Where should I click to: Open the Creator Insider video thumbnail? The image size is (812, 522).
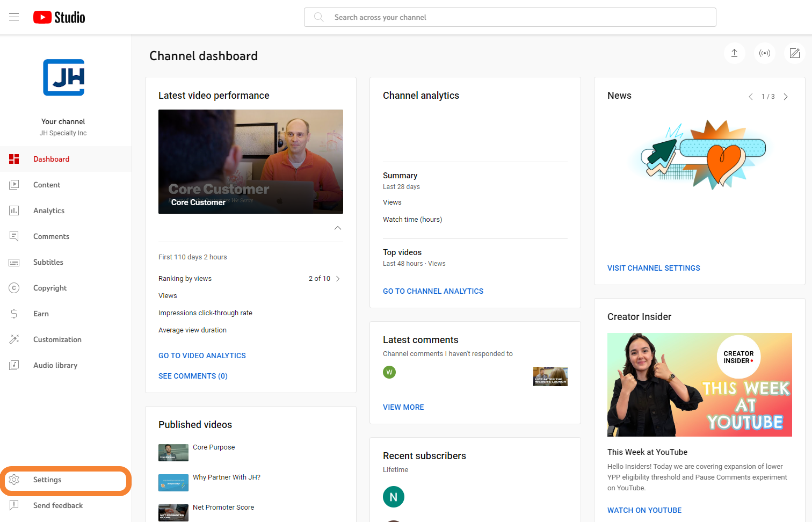[700, 385]
